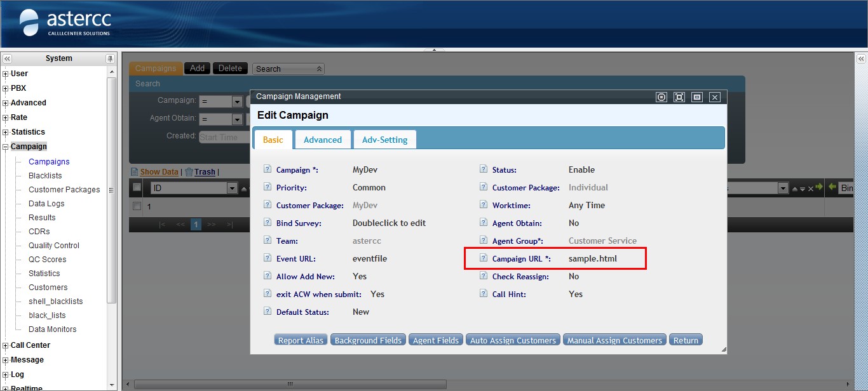Viewport: 868px width, 391px height.
Task: Toggle the select-all checkbox in table header
Action: 137,187
